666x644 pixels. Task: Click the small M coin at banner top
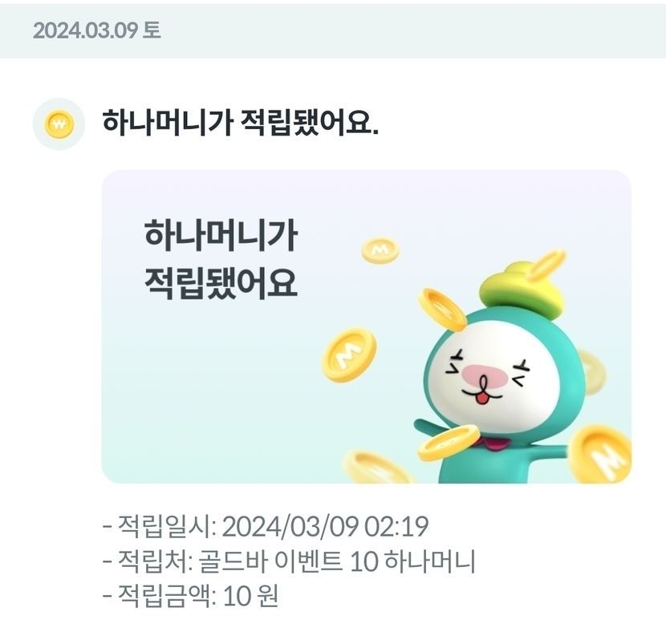click(x=380, y=250)
